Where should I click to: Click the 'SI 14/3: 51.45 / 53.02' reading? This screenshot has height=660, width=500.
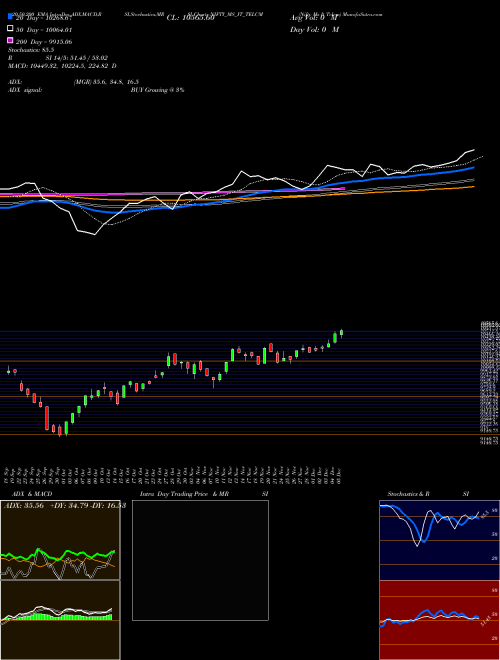point(77,58)
